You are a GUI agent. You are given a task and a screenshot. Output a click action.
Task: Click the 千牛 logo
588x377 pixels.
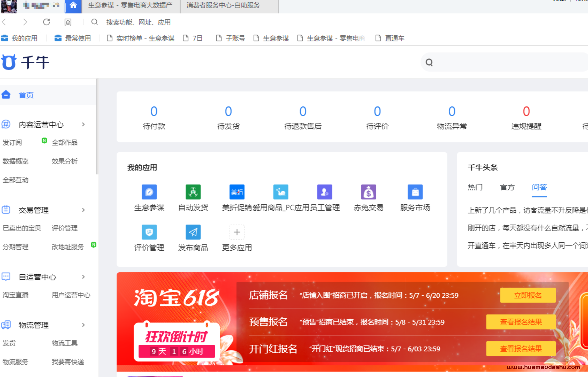(25, 62)
